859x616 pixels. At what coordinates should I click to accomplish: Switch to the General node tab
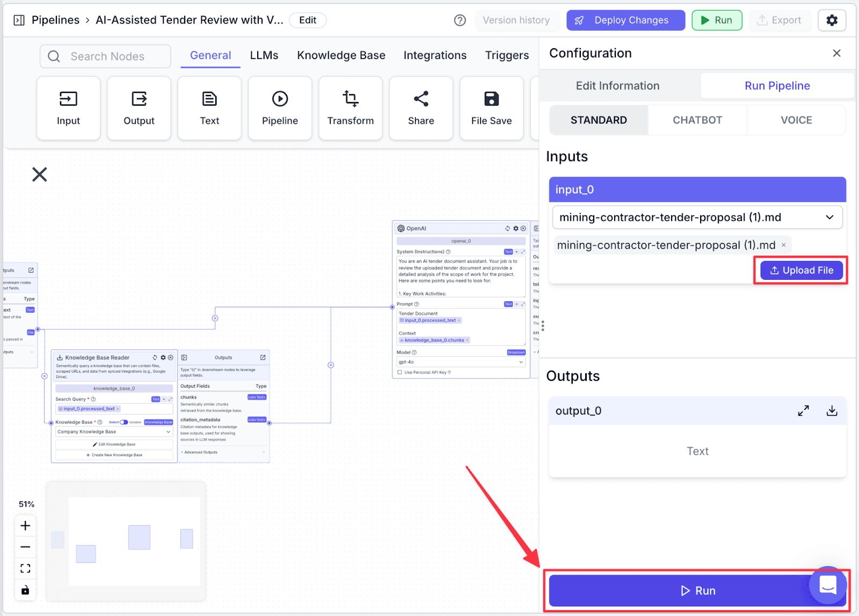[210, 55]
